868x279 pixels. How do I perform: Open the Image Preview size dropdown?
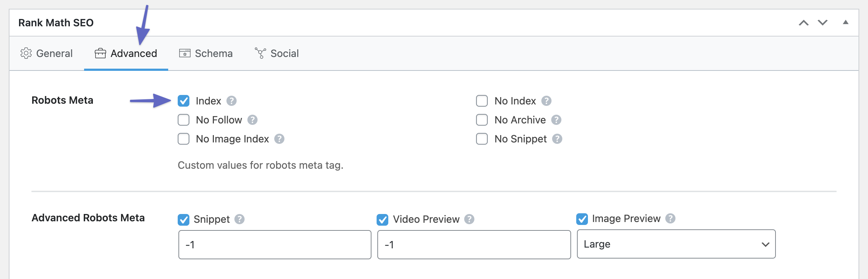click(x=676, y=244)
